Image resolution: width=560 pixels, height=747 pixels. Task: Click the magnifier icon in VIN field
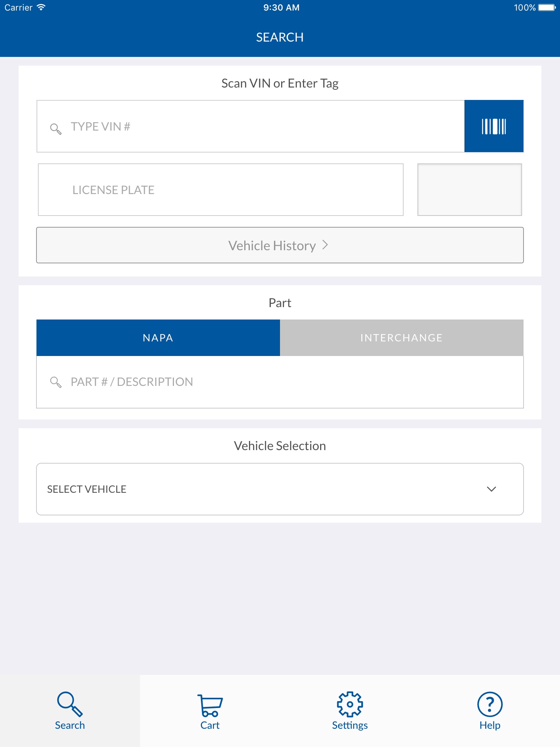(x=55, y=128)
